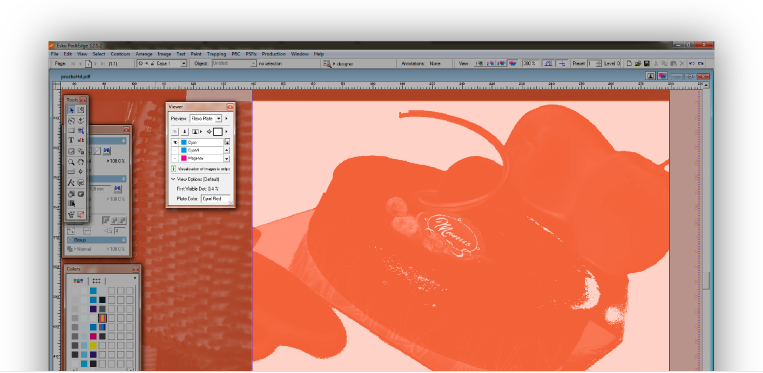Click the Cut scissors icon

(656, 63)
